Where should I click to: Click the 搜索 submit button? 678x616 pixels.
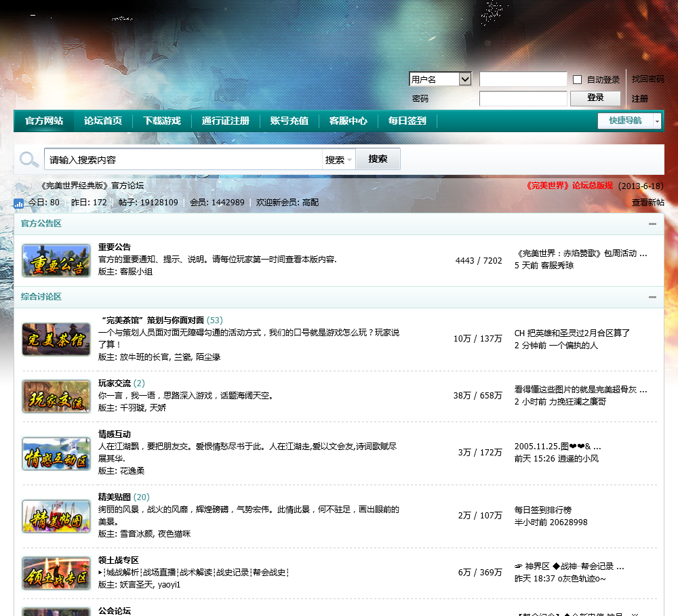pos(378,159)
